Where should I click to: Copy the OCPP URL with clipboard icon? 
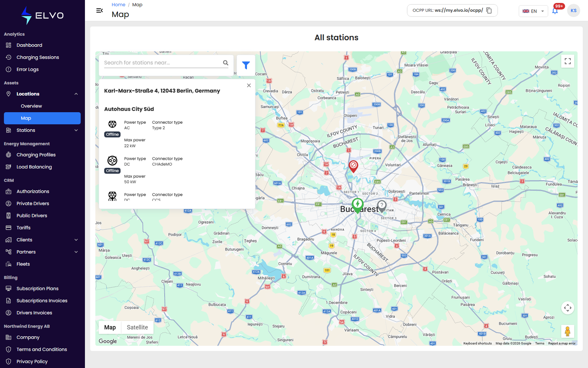click(489, 10)
